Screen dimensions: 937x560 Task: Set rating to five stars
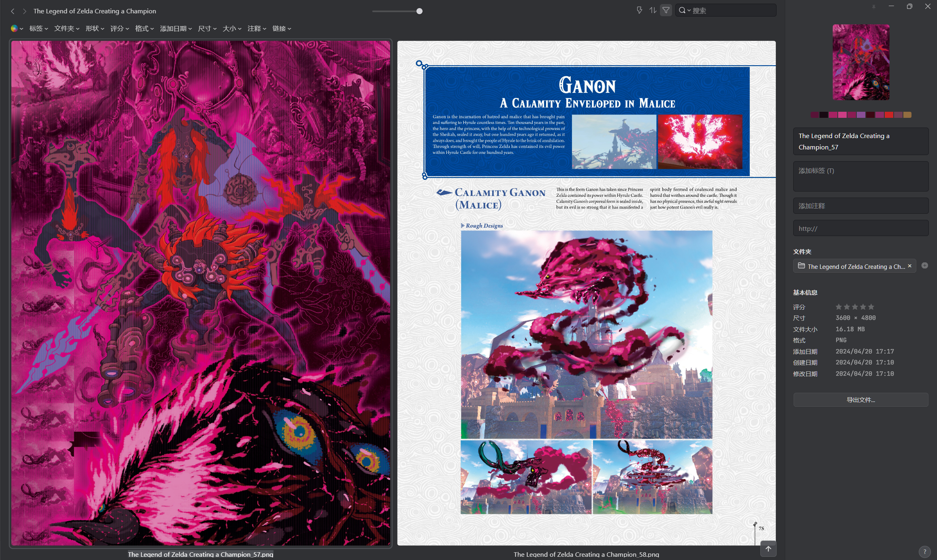tap(871, 307)
